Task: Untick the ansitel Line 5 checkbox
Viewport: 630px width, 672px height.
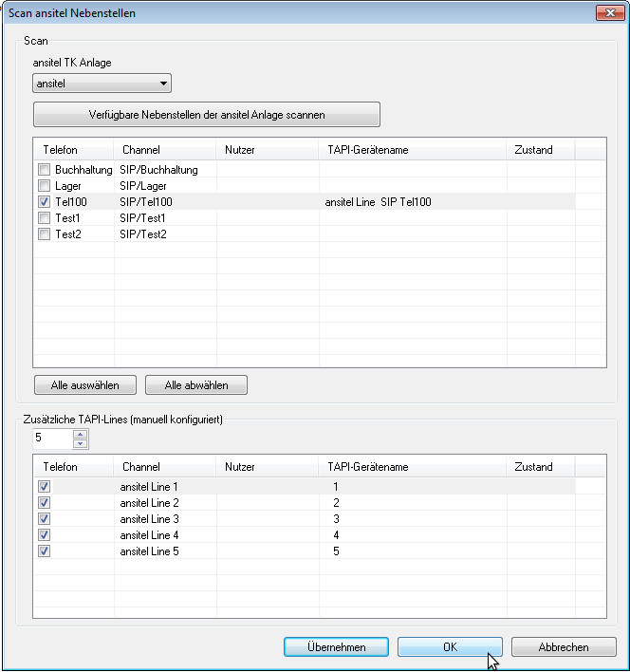Action: click(44, 551)
